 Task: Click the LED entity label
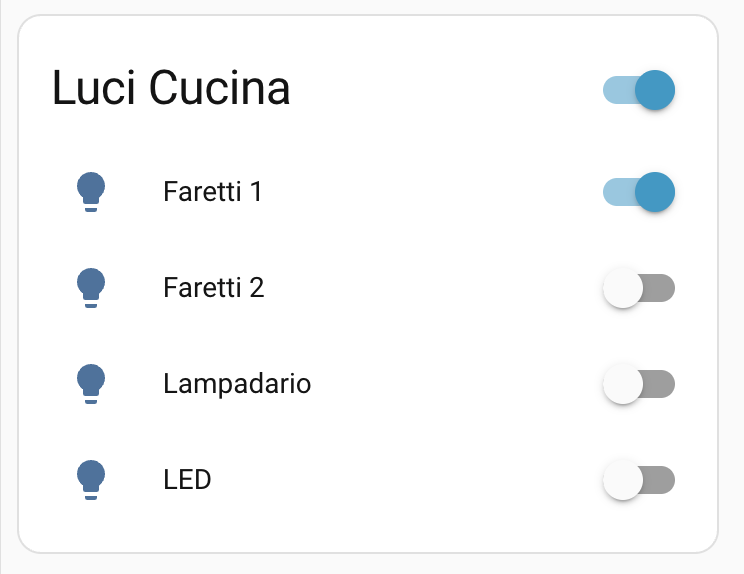click(x=187, y=480)
